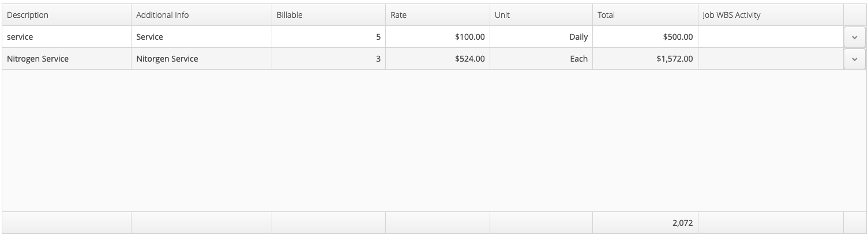Image resolution: width=868 pixels, height=235 pixels.
Task: Click the 2,072 grand total footer cell
Action: click(x=645, y=223)
